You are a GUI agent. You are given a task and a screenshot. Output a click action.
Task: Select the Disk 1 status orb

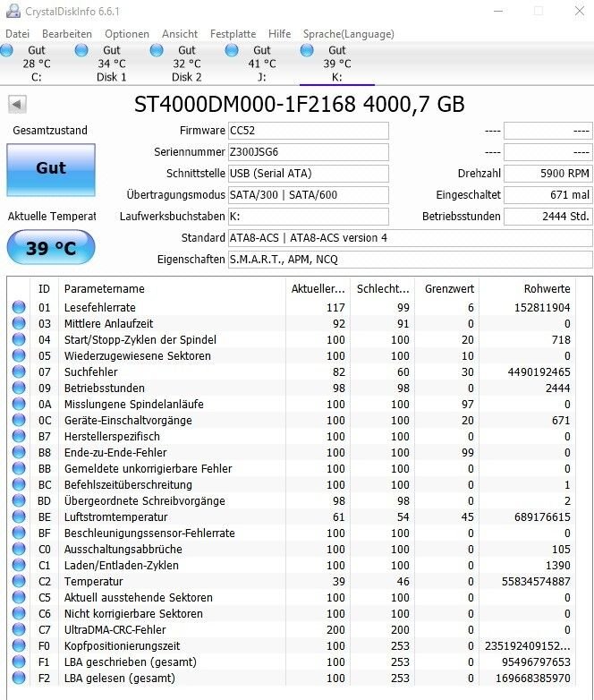[x=81, y=50]
